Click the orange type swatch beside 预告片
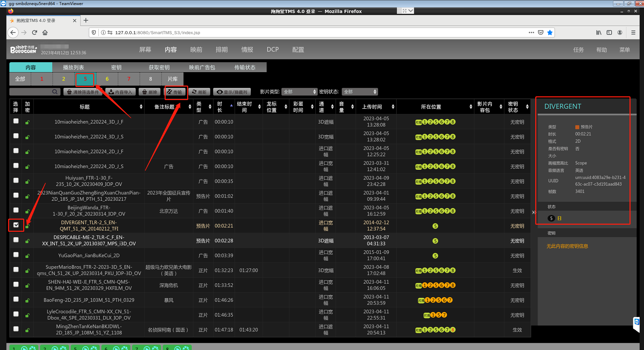 tap(577, 127)
